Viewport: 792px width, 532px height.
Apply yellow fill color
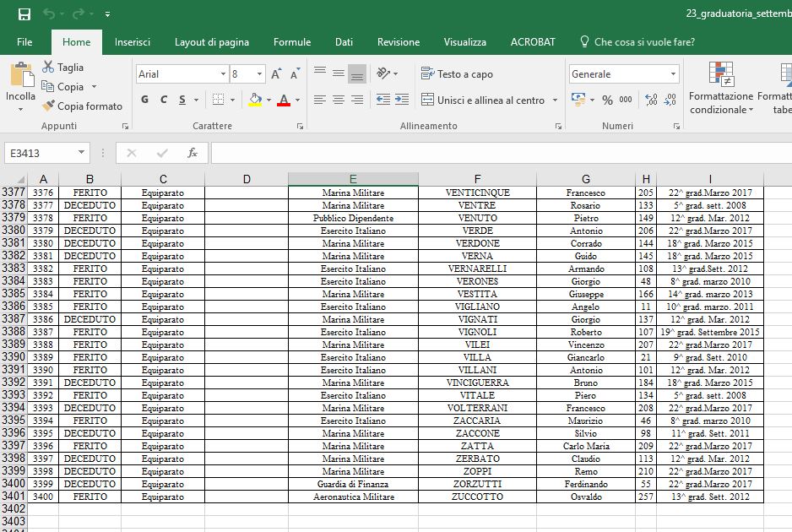(x=256, y=100)
